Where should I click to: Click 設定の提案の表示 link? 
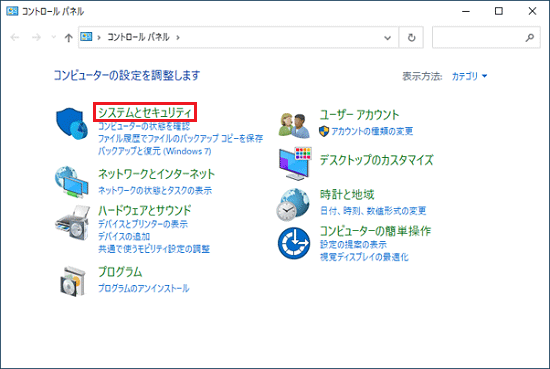(353, 244)
